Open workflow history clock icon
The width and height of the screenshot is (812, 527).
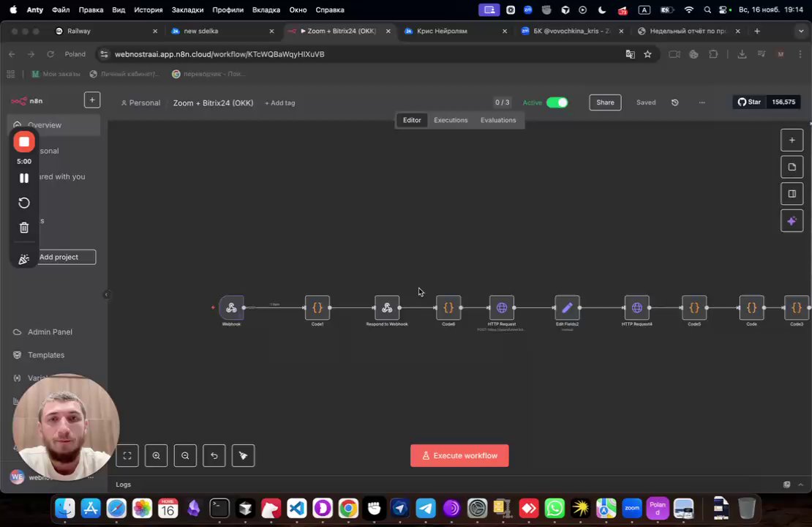(x=674, y=102)
